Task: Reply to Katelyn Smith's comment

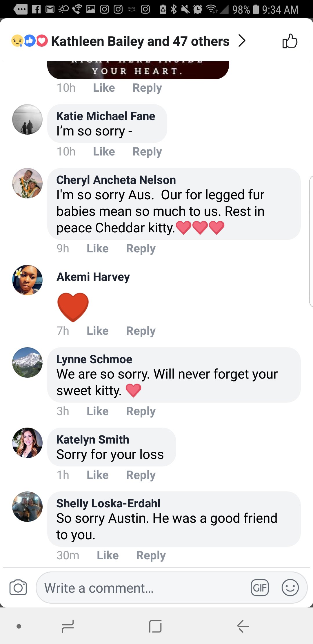Action: [x=141, y=475]
